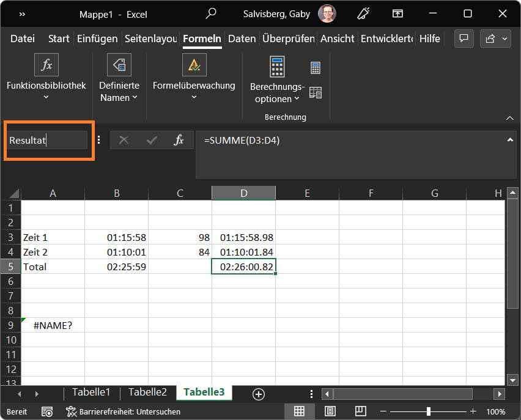
Task: Switch to Page Layout view
Action: [x=330, y=411]
